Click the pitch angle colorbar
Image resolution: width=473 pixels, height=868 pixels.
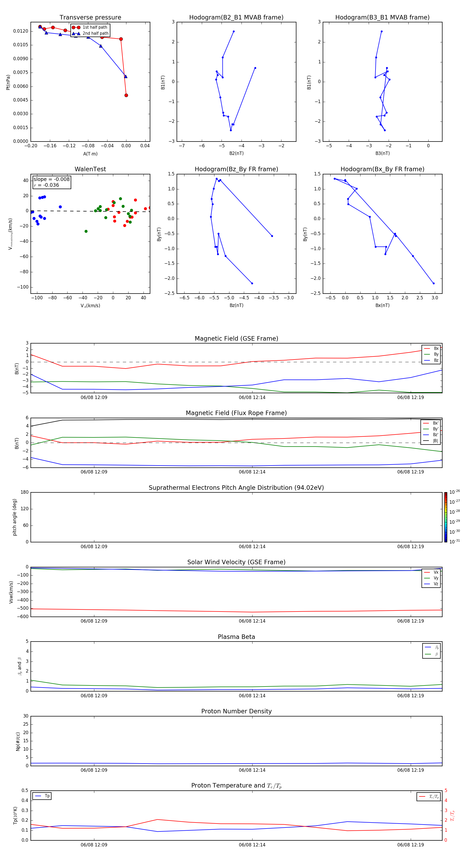(x=446, y=517)
